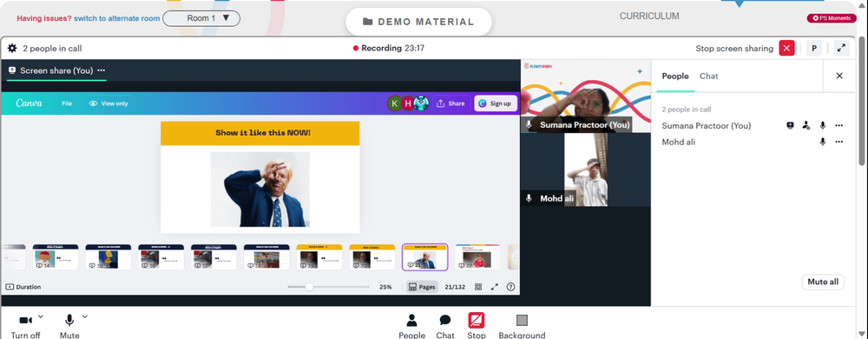Toggle microphone for Mohd ali in the list
This screenshot has width=868, height=339.
click(823, 142)
